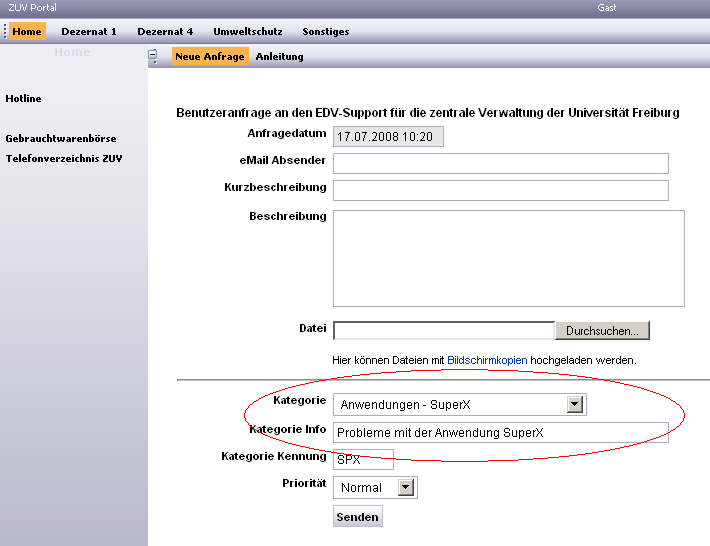This screenshot has height=546, width=710.
Task: Open the Sonstiges menu
Action: pos(326,32)
